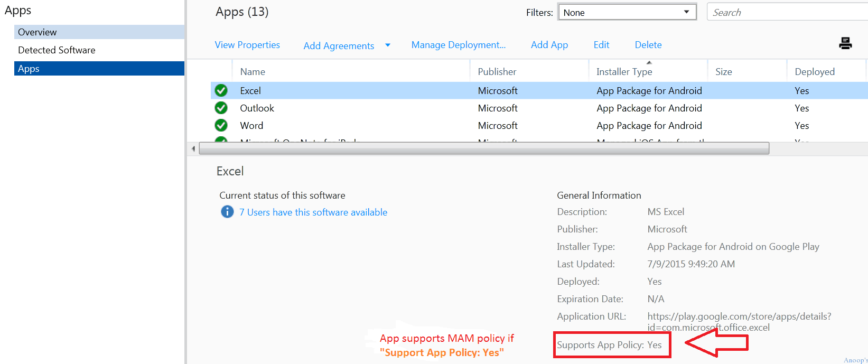
Task: Click into the Search field
Action: pyautogui.click(x=787, y=12)
